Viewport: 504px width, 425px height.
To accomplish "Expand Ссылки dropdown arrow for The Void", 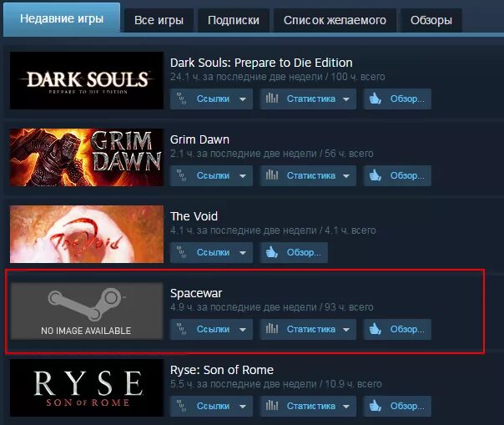I will tap(243, 252).
